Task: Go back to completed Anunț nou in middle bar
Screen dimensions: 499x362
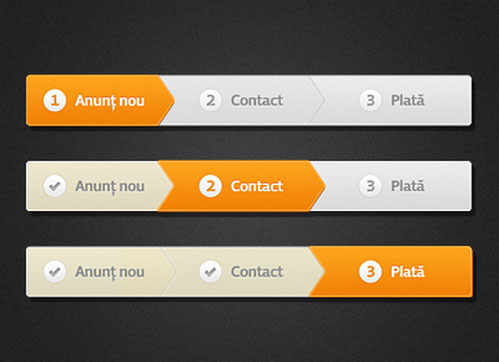Action: 99,186
